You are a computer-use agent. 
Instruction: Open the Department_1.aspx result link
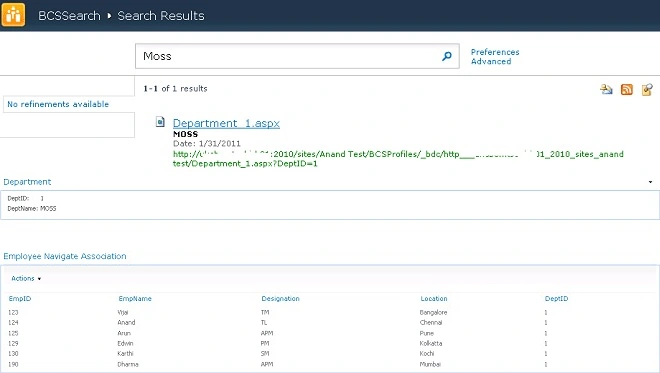point(226,123)
